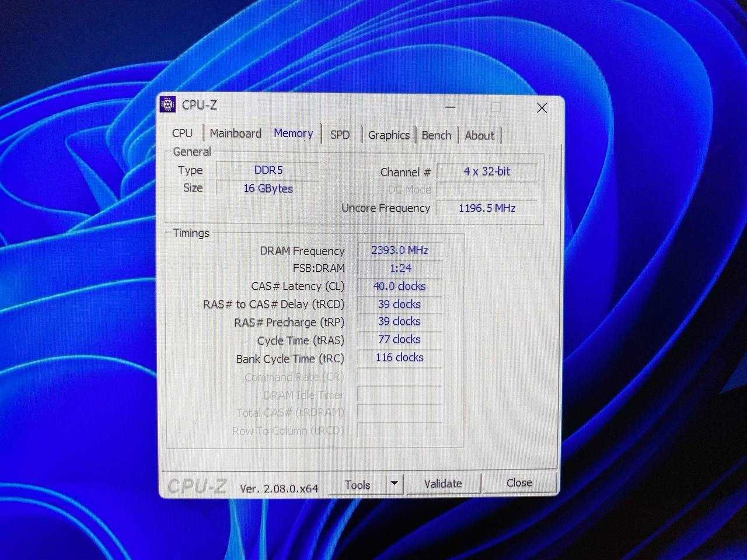Minimize the CPU-Z window

450,107
